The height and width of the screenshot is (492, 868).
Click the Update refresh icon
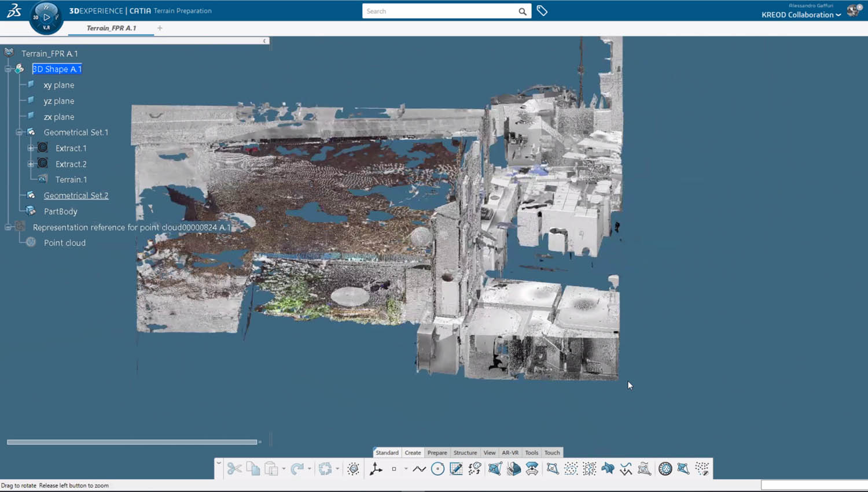coord(325,469)
